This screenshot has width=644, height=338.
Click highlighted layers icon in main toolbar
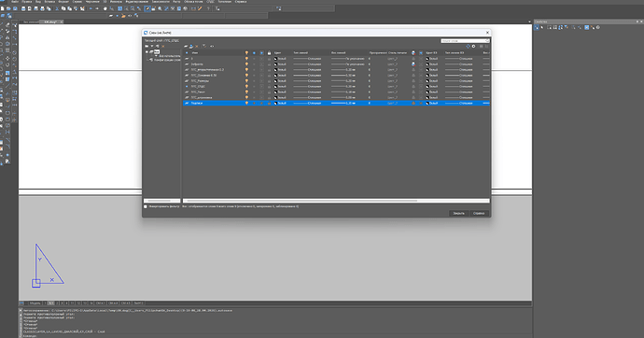click(x=147, y=8)
